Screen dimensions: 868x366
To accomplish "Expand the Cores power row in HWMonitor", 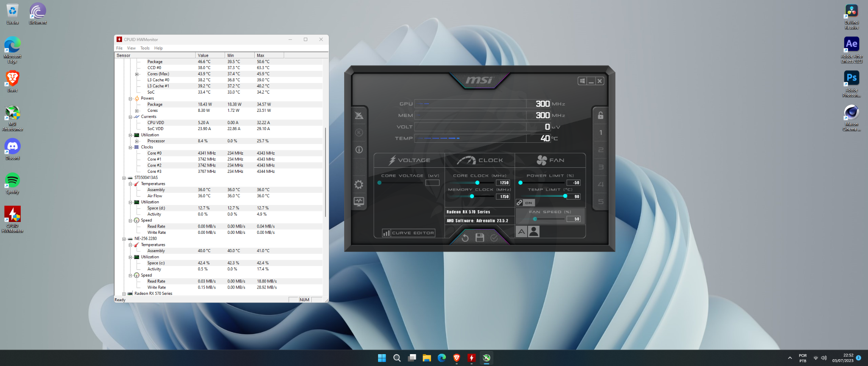I will (137, 111).
